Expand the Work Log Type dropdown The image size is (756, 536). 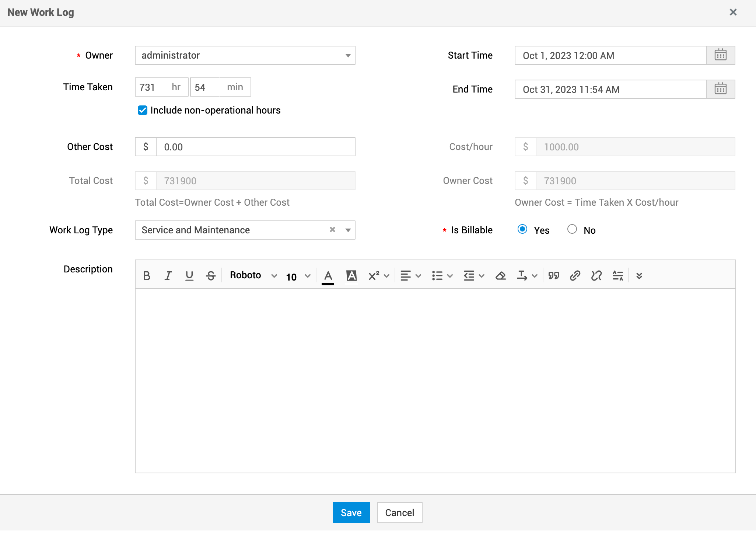348,230
